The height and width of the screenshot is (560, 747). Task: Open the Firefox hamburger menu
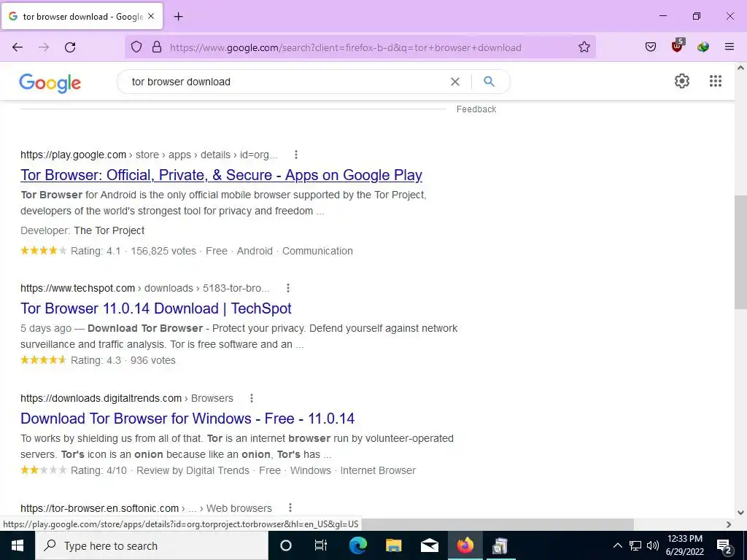click(x=729, y=47)
